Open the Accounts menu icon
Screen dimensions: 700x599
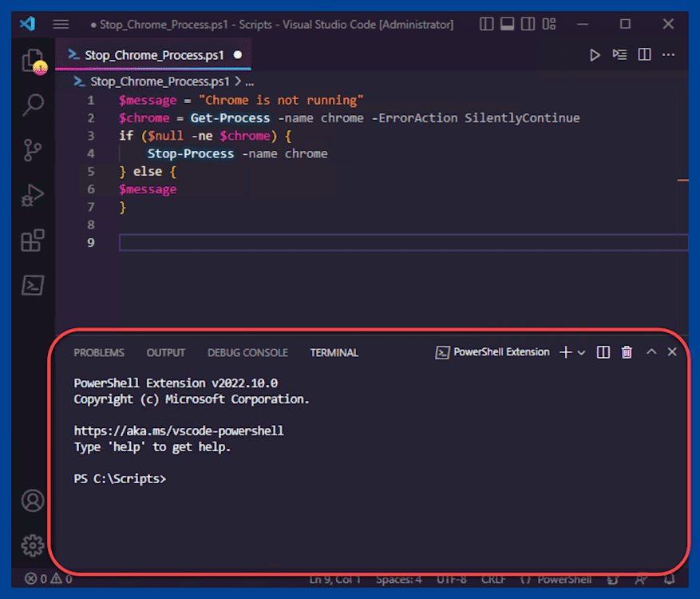click(x=33, y=500)
